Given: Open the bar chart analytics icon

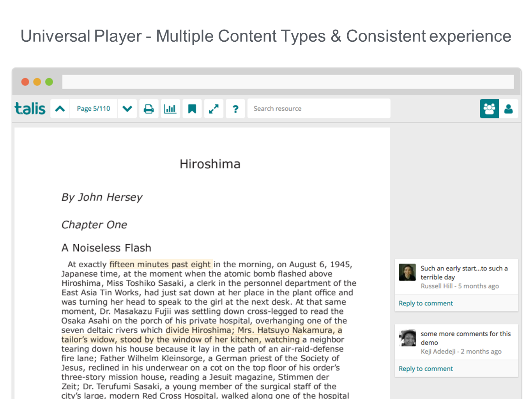Looking at the screenshot, I should point(170,109).
